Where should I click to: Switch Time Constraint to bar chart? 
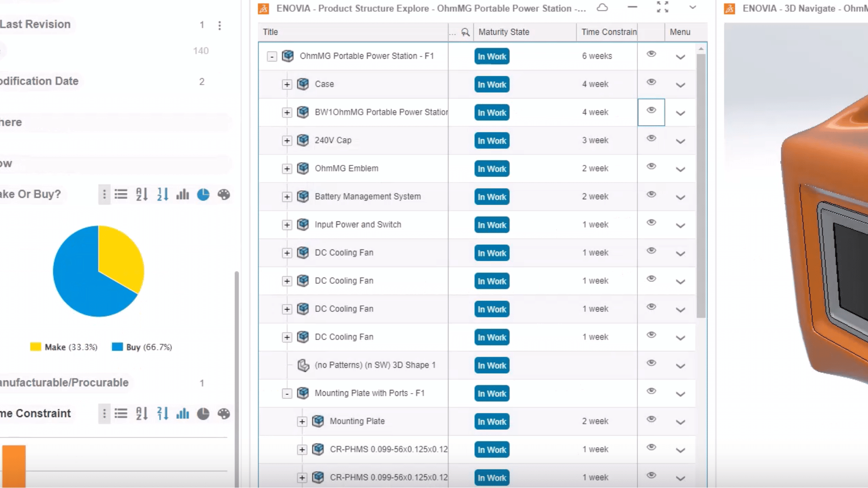click(x=183, y=413)
